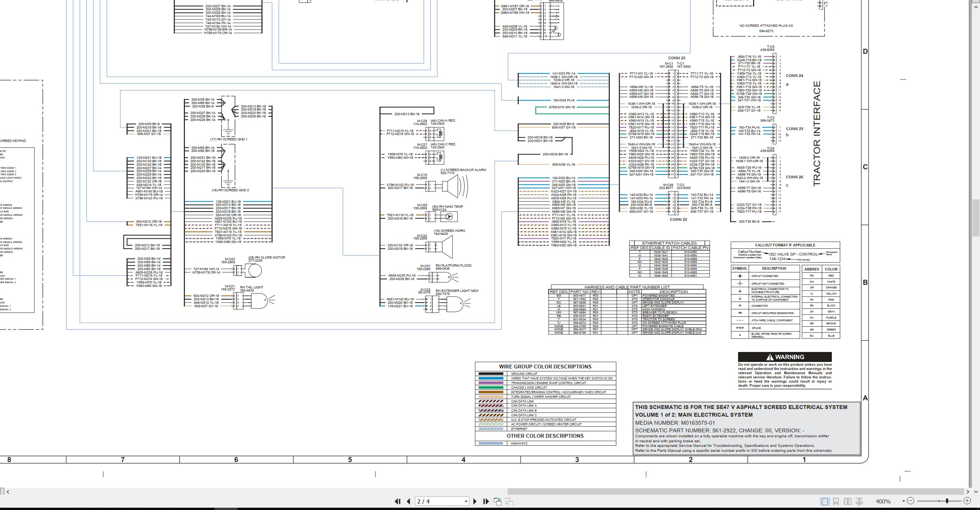Go to the previous page
This screenshot has width=980, height=510.
(408, 501)
